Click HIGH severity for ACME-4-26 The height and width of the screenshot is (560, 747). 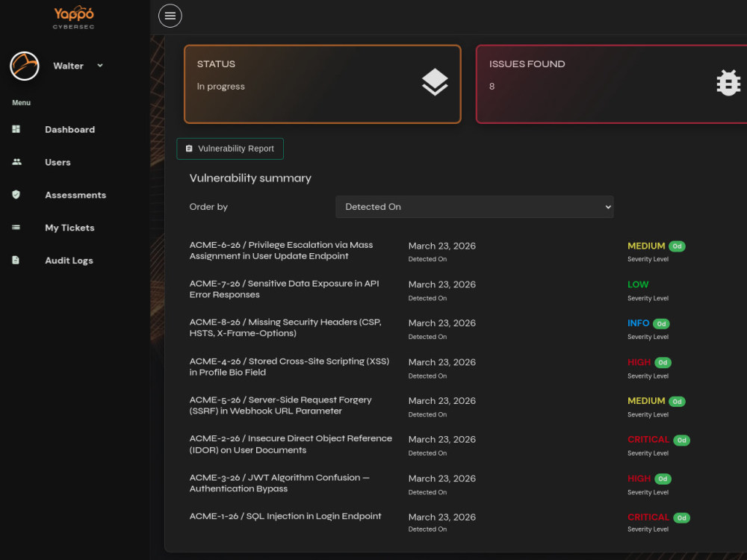click(x=639, y=362)
